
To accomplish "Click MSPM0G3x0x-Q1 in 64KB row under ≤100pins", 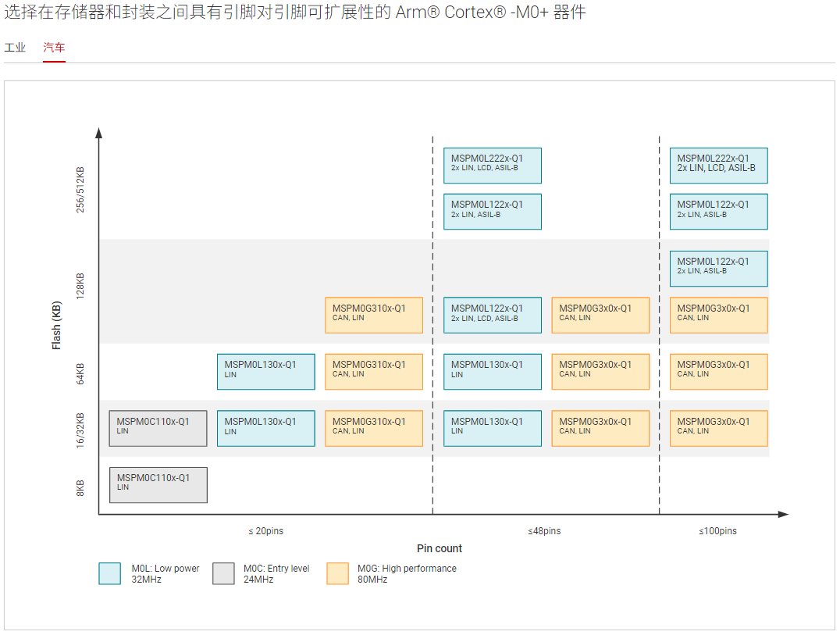I will point(719,371).
